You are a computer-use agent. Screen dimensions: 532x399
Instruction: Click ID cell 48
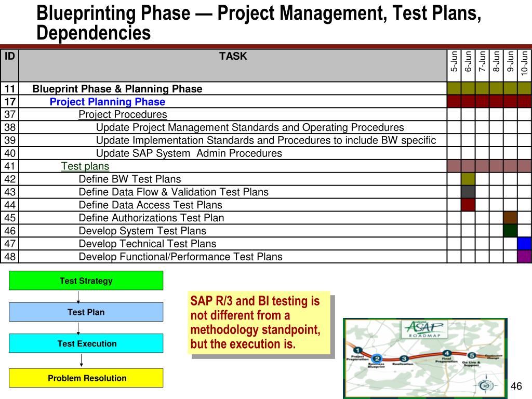point(9,257)
